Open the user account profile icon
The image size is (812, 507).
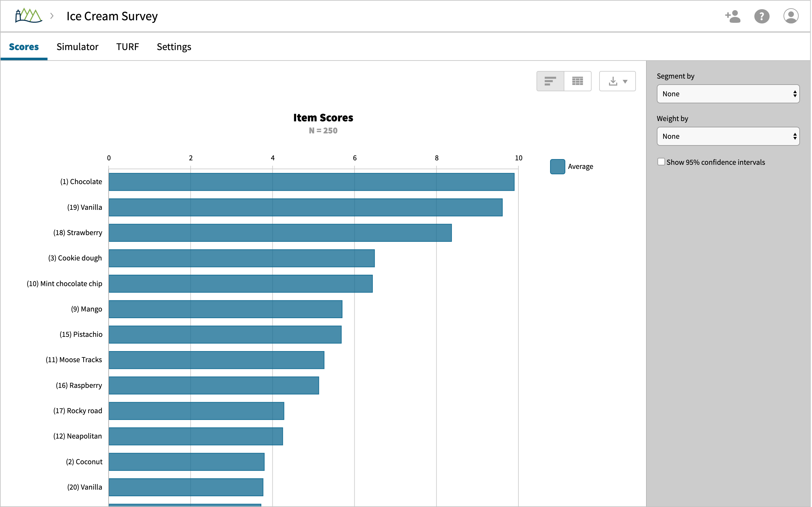(790, 16)
